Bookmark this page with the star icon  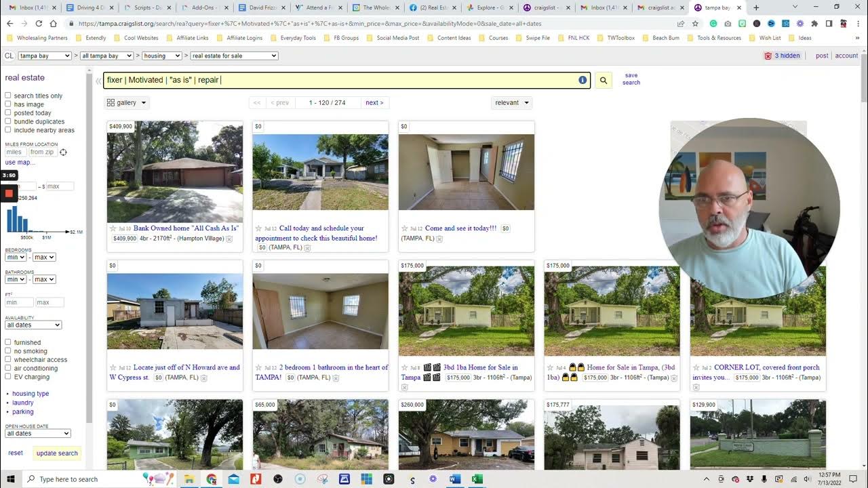695,23
